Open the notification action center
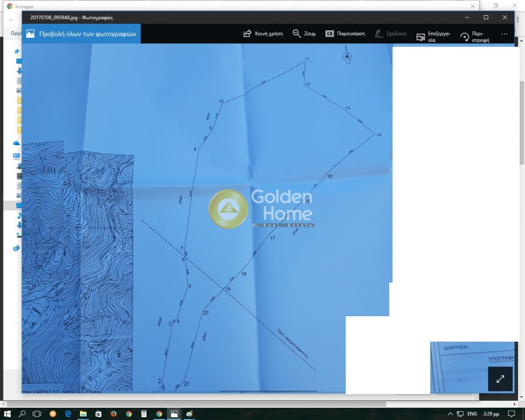The width and height of the screenshot is (525, 420). point(512,414)
